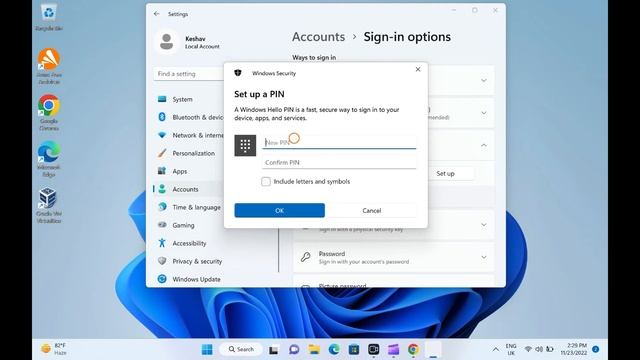Screen dimensions: 640x360
Task: Close the Windows Security dialog
Action: (x=418, y=69)
